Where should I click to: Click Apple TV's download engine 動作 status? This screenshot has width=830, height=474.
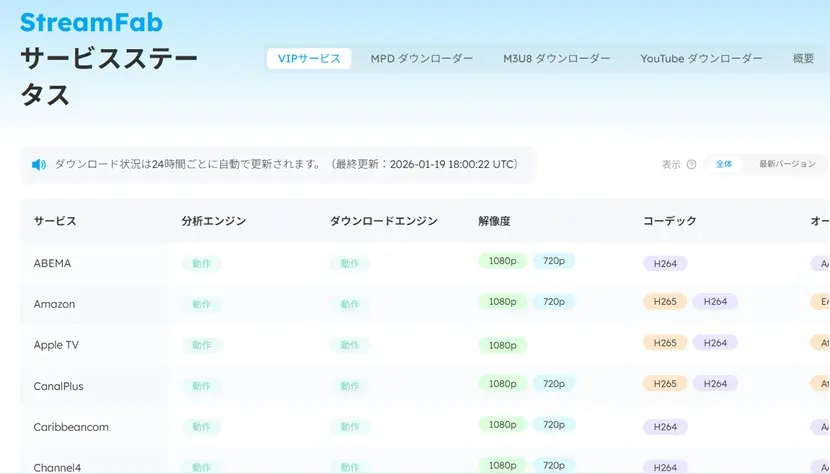pos(349,345)
